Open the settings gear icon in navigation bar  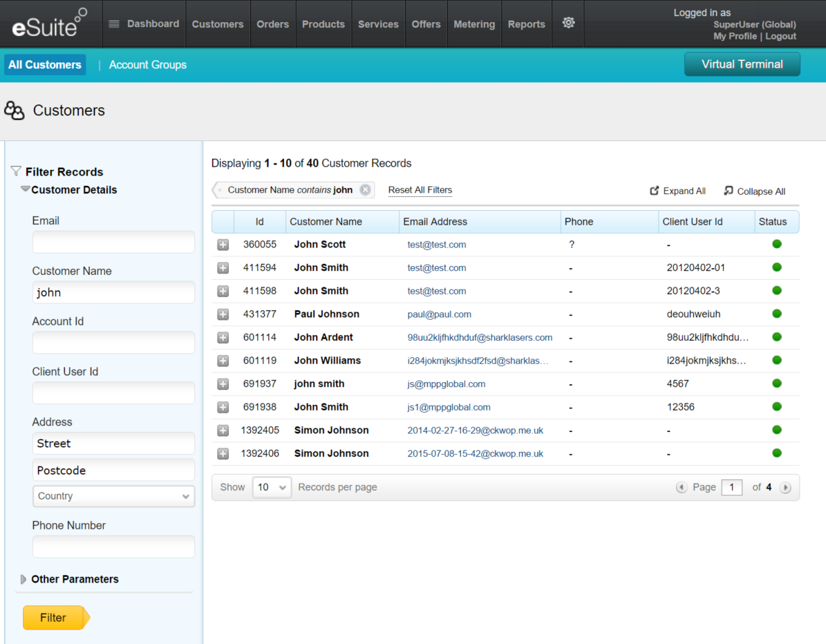tap(568, 23)
